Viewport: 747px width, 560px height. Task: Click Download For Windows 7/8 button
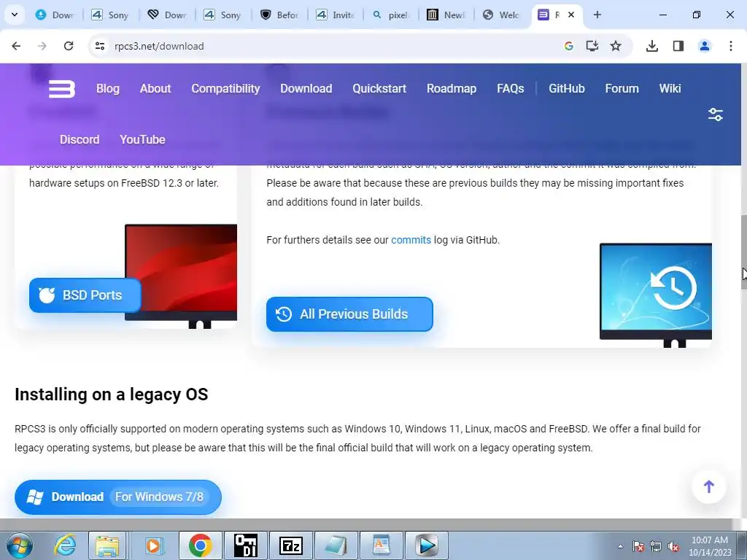click(x=118, y=497)
